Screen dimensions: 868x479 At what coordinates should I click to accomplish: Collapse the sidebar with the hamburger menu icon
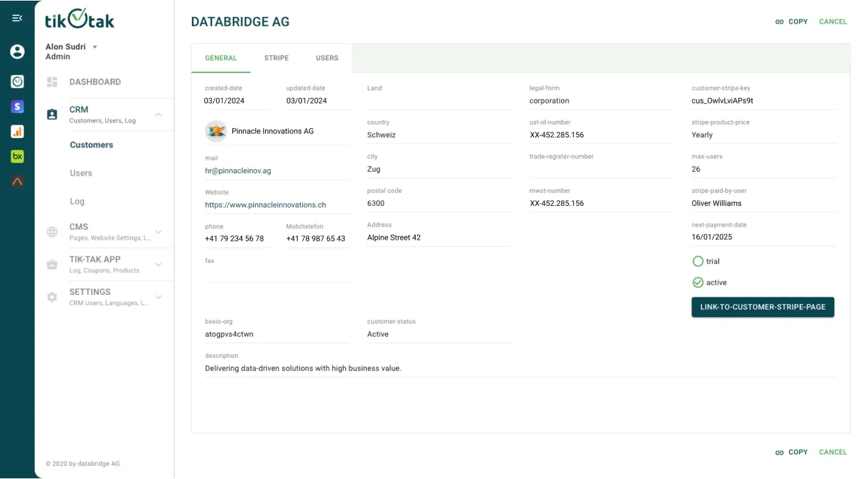17,18
